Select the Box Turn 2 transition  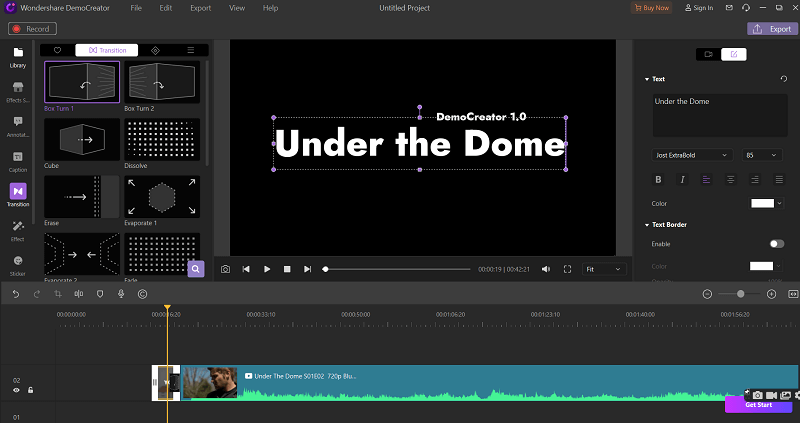tap(162, 82)
